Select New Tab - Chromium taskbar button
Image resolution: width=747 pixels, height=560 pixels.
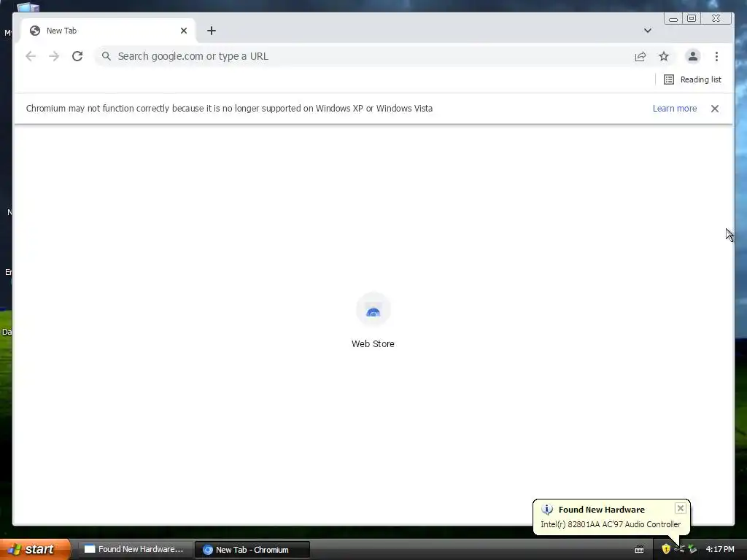(x=252, y=550)
